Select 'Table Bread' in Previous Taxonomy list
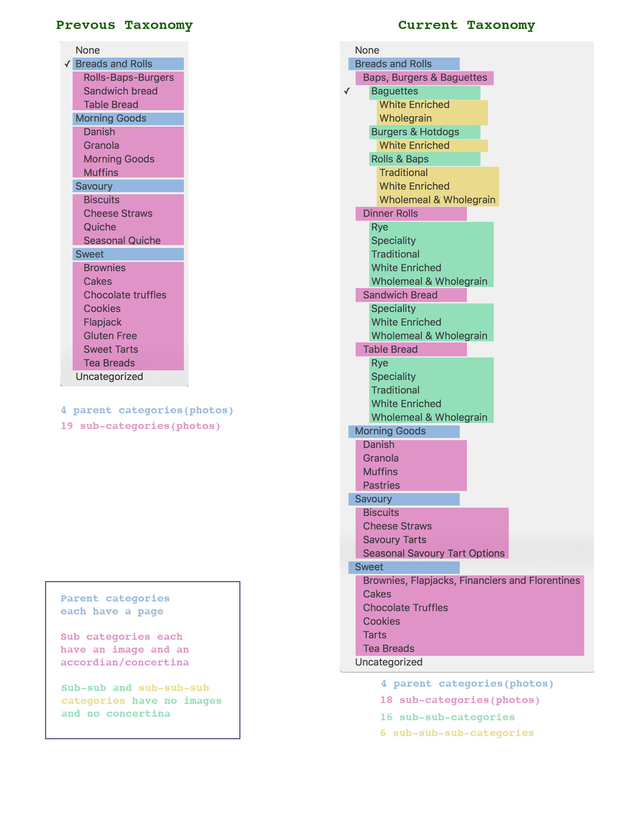This screenshot has width=644, height=814. coord(111,104)
